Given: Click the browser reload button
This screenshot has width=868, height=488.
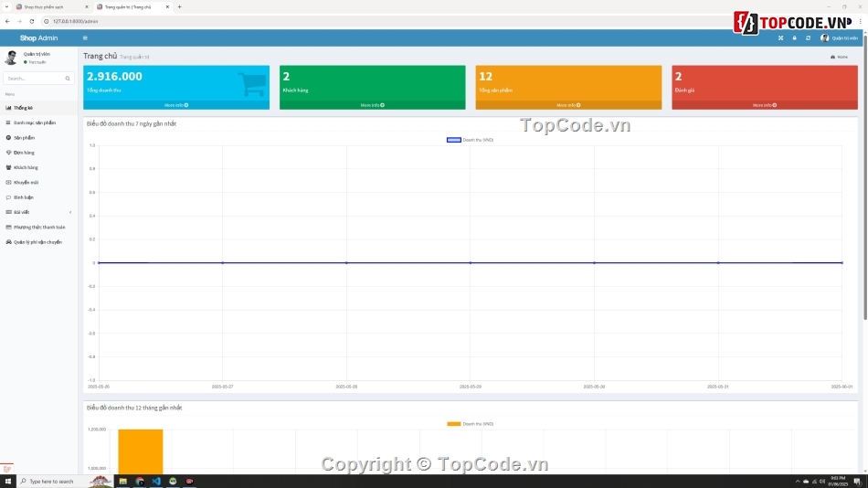Looking at the screenshot, I should (32, 22).
